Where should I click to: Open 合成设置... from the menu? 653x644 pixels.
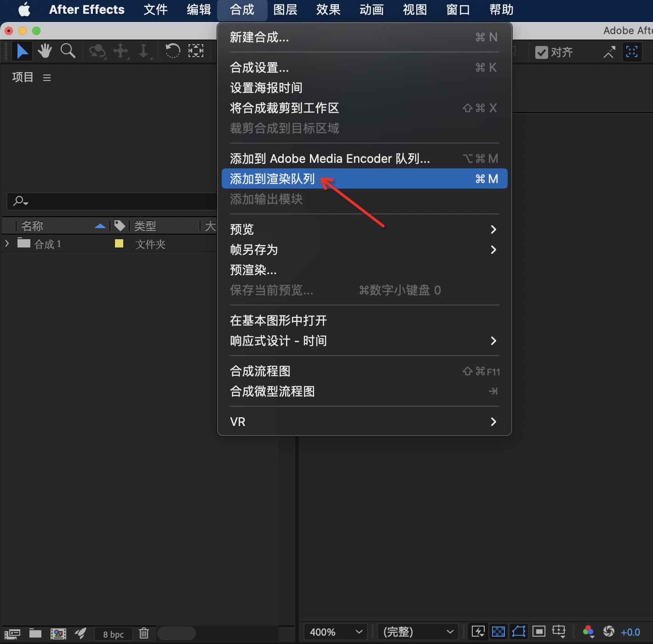tap(364, 67)
